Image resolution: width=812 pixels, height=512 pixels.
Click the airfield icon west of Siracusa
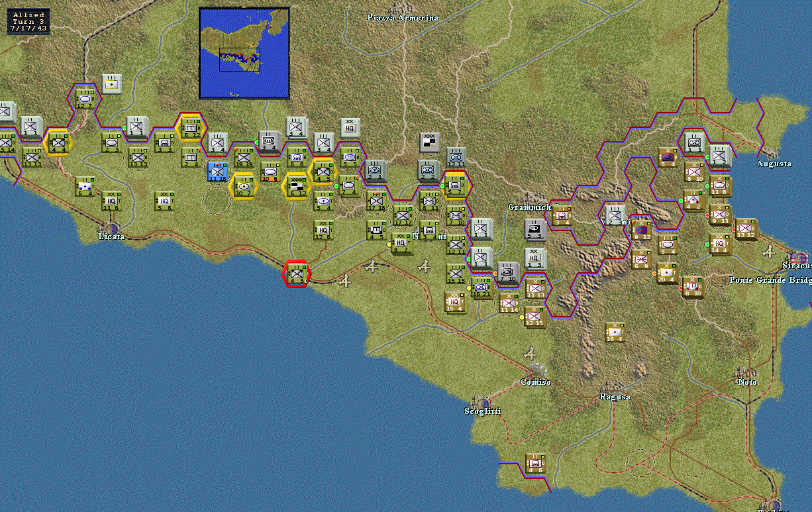[768, 252]
